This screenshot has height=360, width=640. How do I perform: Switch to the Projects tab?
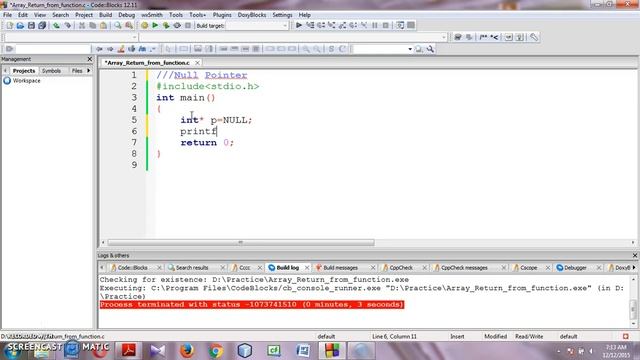[x=24, y=71]
